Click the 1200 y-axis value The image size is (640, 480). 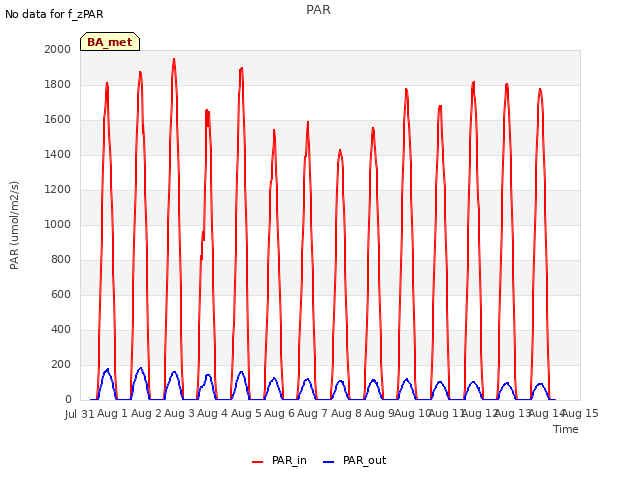(x=58, y=189)
